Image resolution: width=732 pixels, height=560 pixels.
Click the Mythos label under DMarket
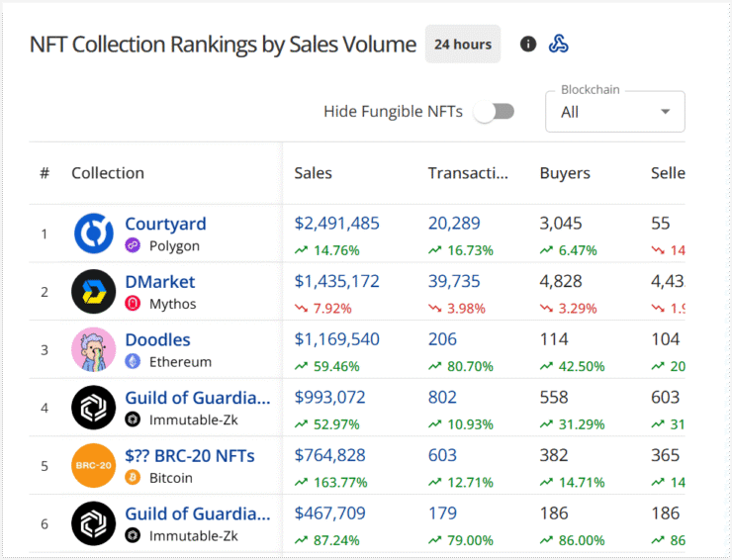pyautogui.click(x=173, y=304)
